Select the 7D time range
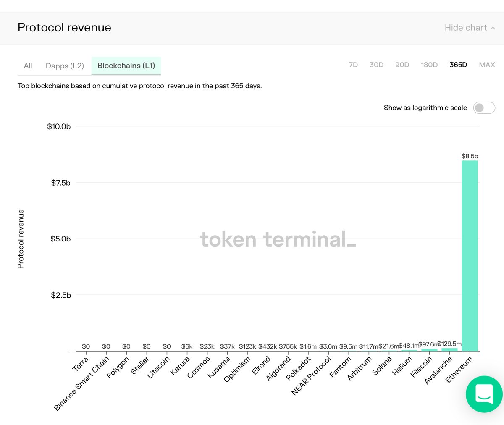Screen dimensions: 504x425 (x=353, y=65)
